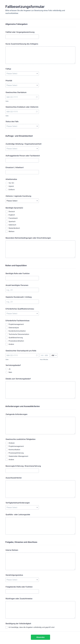Viewport: 80px width, 644px height.
Task: Open Zeitzone / regionale Zuordnung dropdown
Action: click(22, 201)
